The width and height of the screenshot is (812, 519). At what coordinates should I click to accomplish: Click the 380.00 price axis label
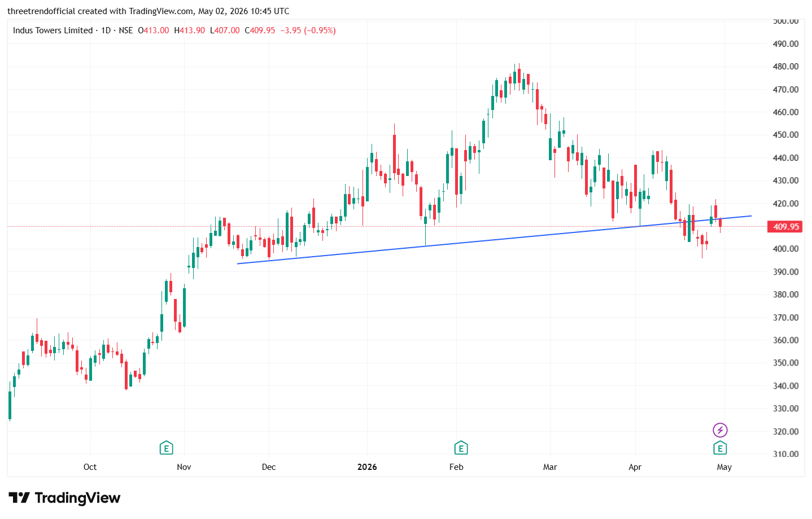(785, 294)
